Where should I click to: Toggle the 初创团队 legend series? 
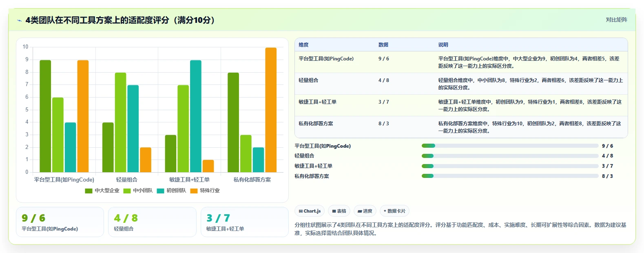[x=171, y=191]
